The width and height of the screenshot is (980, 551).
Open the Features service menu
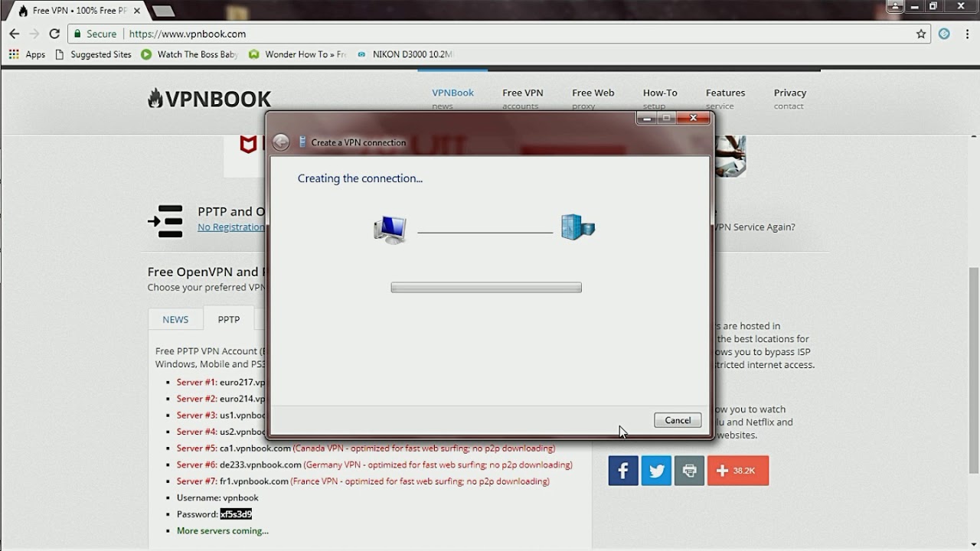pyautogui.click(x=725, y=98)
